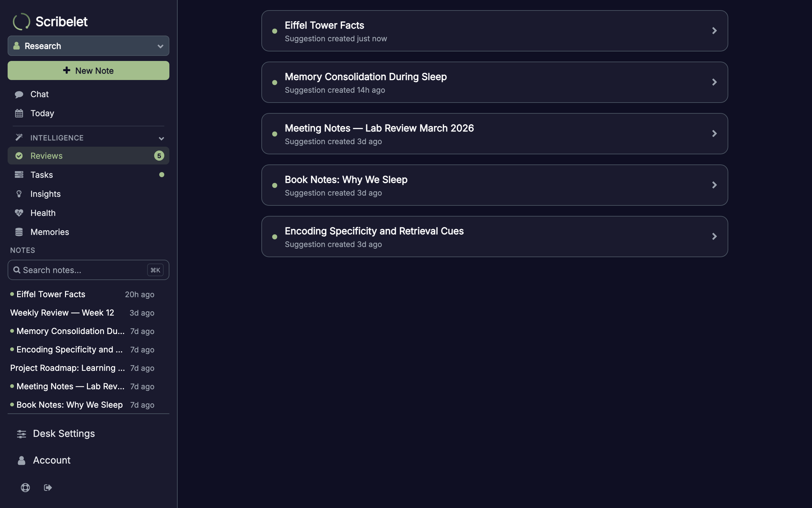Open the Health heartbeat icon
Screen dimensions: 812x508
19,213
